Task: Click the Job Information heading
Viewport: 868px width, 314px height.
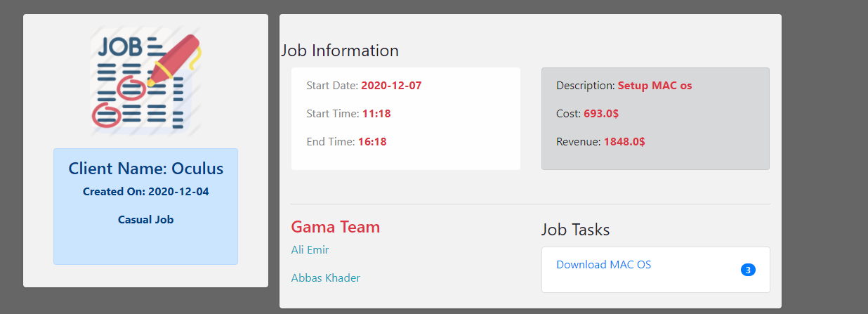Action: point(340,51)
